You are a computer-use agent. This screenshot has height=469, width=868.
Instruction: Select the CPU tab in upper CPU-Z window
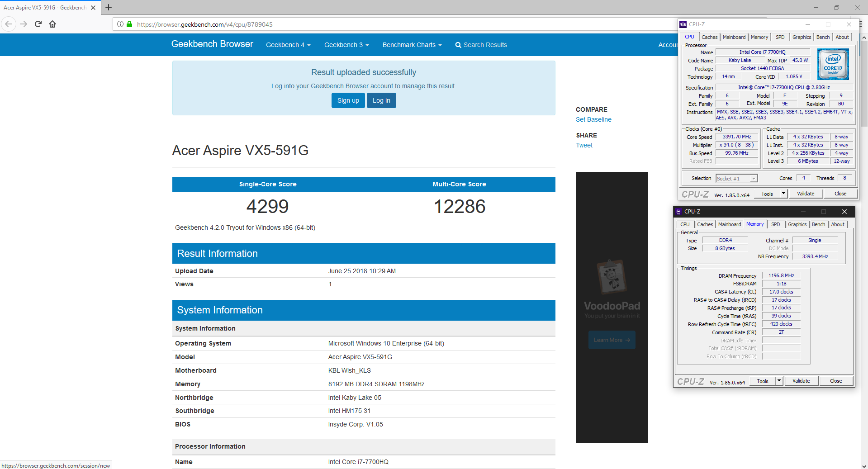(x=689, y=37)
